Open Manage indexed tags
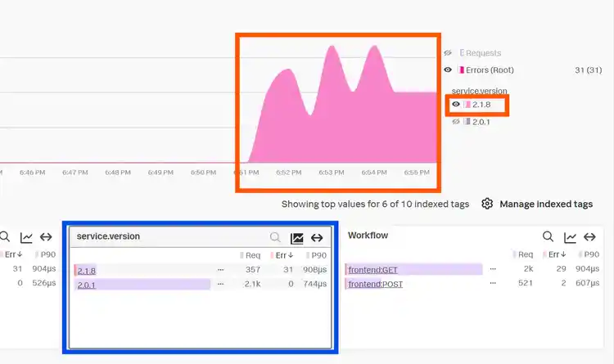The width and height of the screenshot is (614, 364). (546, 204)
